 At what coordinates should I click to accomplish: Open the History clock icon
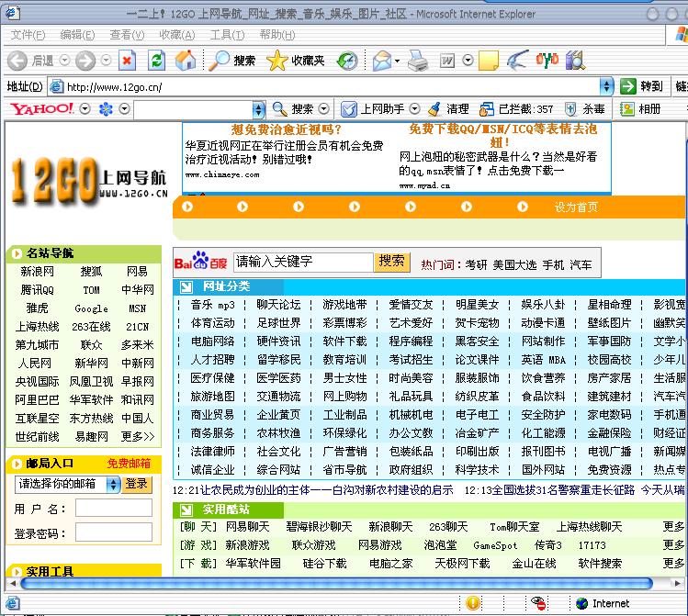tap(347, 61)
